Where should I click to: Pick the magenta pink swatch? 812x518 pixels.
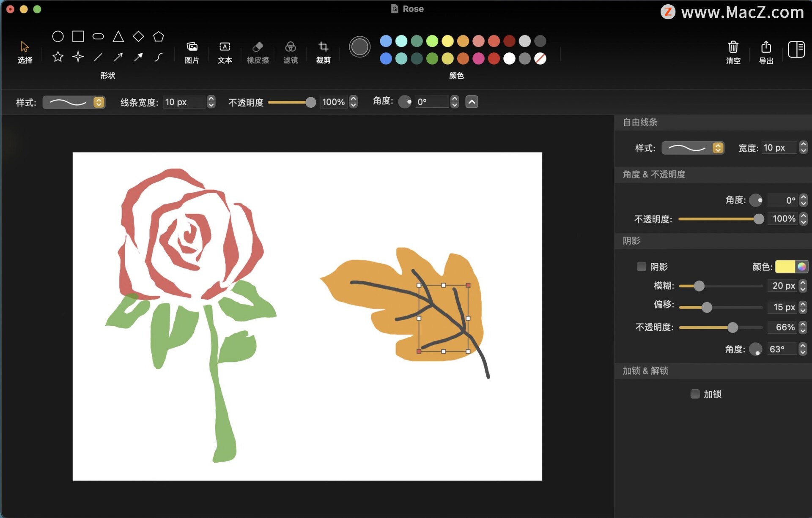tap(478, 58)
